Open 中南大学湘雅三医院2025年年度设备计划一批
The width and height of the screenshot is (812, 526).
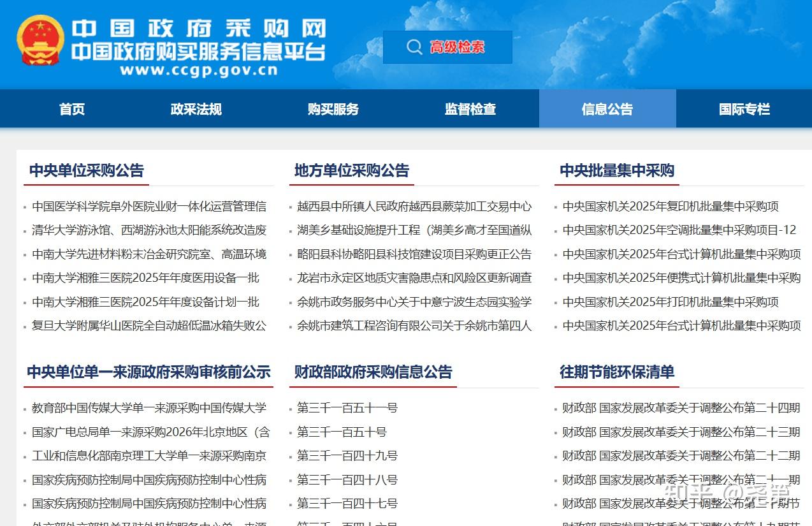coord(146,302)
